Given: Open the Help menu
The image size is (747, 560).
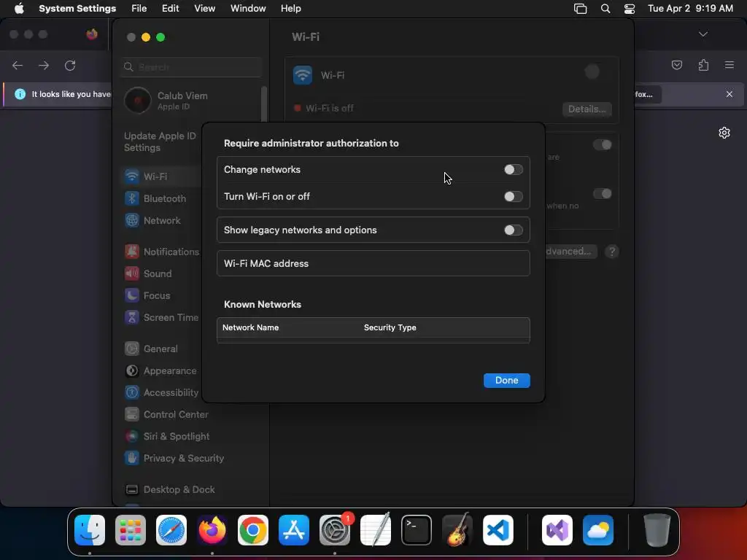Looking at the screenshot, I should [290, 9].
